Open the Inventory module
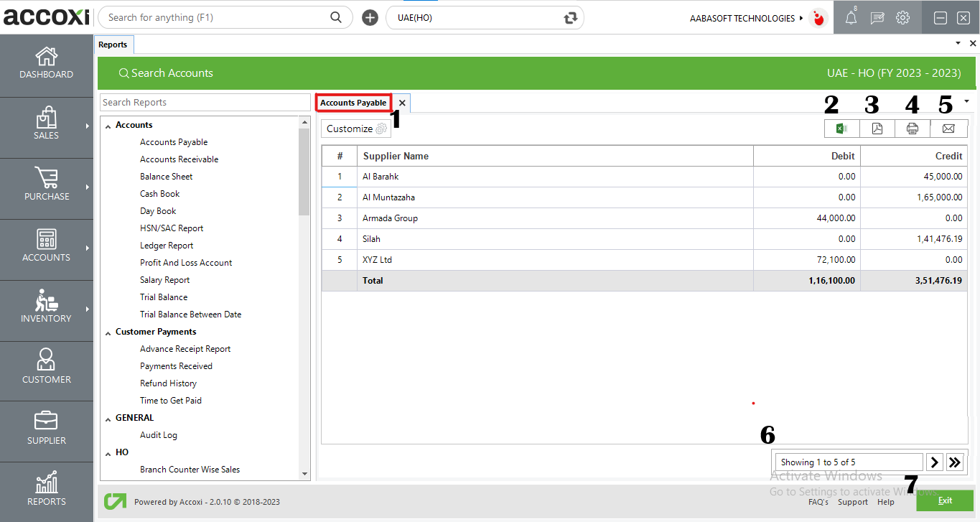This screenshot has width=980, height=522. pos(47,307)
